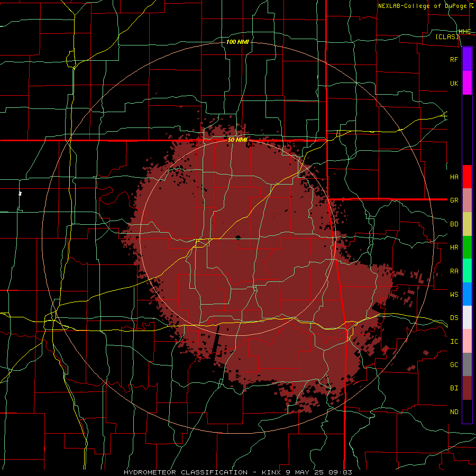The height and width of the screenshot is (476, 476).
Task: Click the "GC" legend label
Action: click(454, 365)
